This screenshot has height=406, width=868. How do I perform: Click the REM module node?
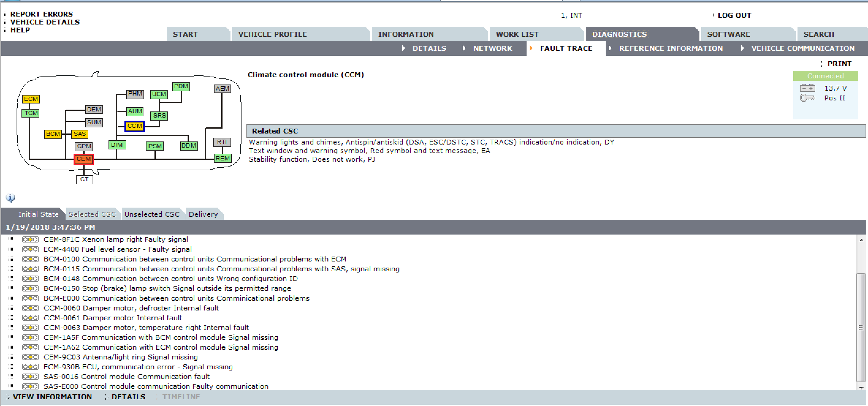[223, 158]
